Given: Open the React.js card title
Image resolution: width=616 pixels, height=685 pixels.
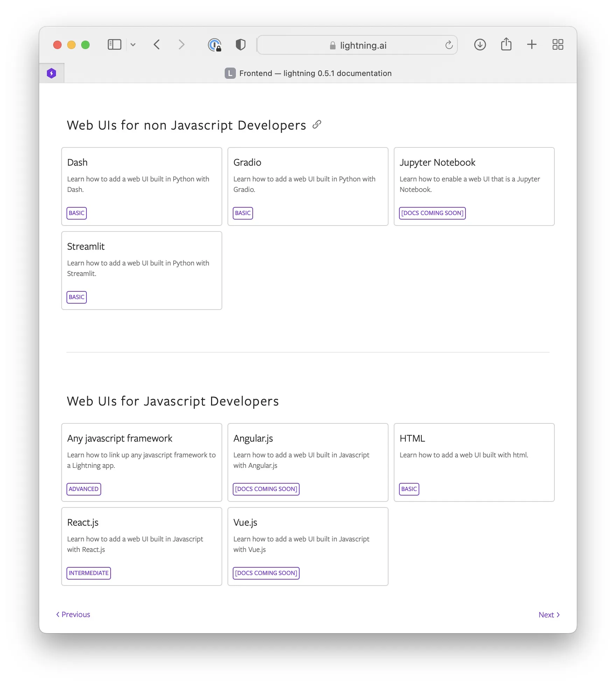Looking at the screenshot, I should (x=83, y=523).
